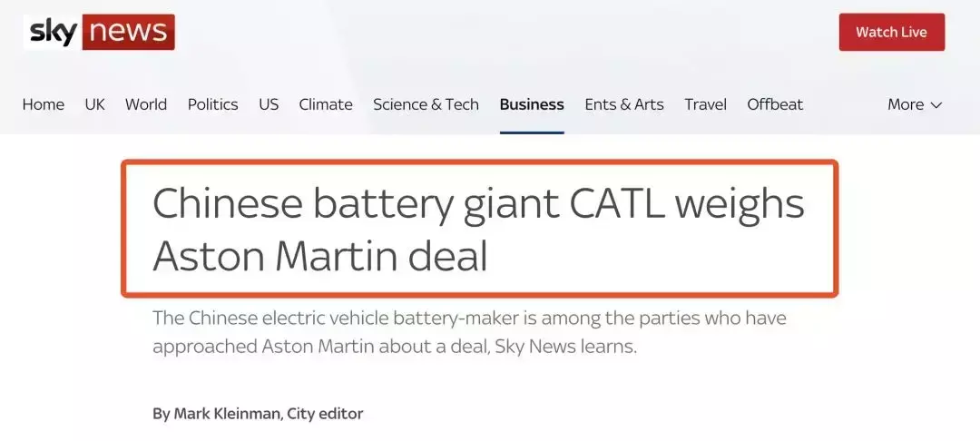The height and width of the screenshot is (441, 980).
Task: Click author name Mark Kleinman
Action: (x=227, y=414)
